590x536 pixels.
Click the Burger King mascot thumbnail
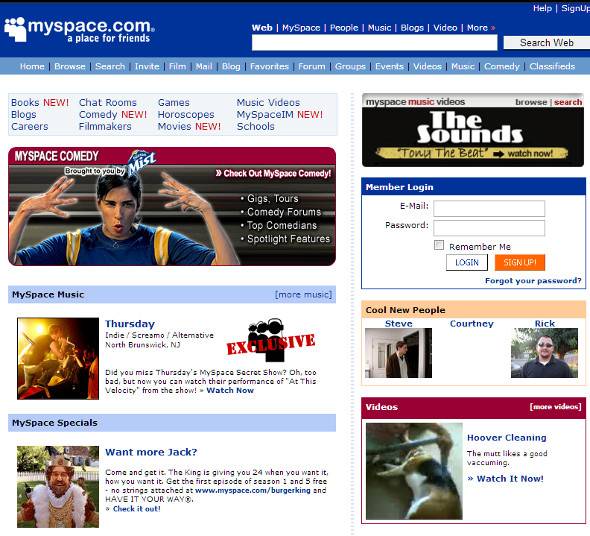pyautogui.click(x=58, y=487)
